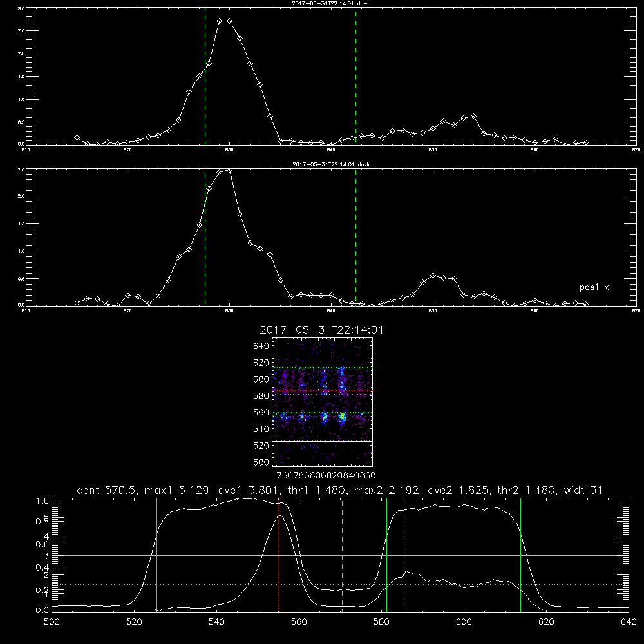The image size is (644, 644).
Task: Click the upper white horizontal line in the spectral image
Action: pos(323,363)
